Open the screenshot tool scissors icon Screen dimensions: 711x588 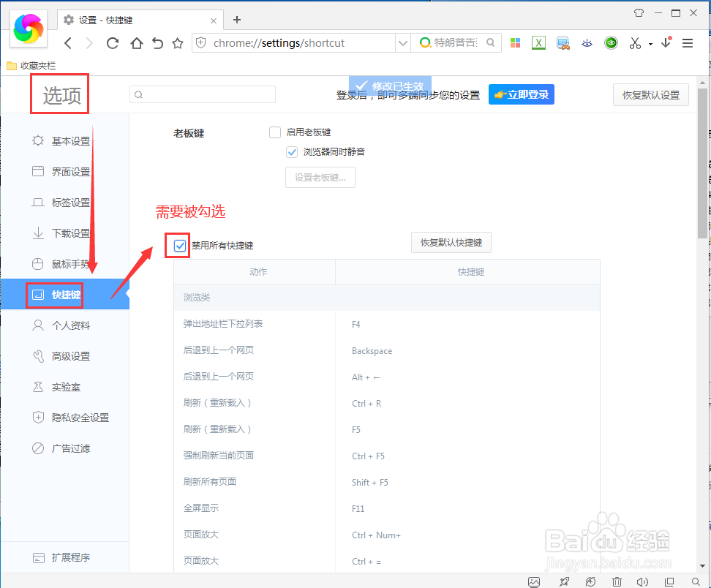[633, 42]
